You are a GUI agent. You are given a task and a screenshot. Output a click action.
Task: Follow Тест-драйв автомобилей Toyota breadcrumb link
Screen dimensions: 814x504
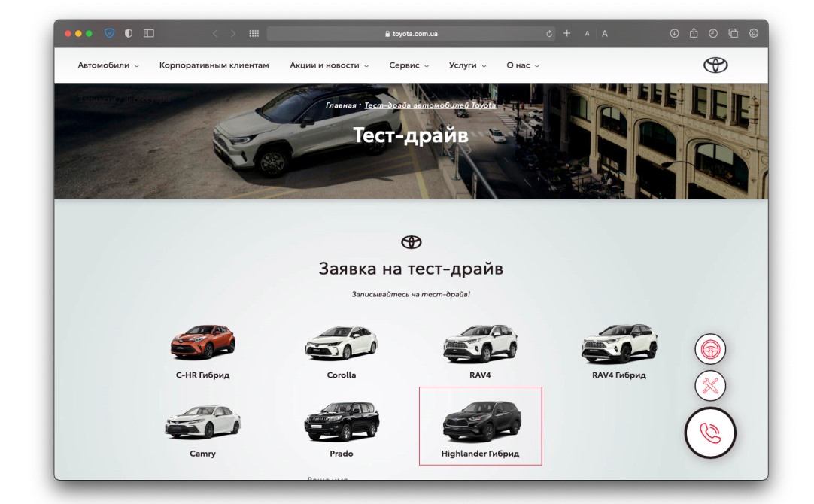point(430,105)
